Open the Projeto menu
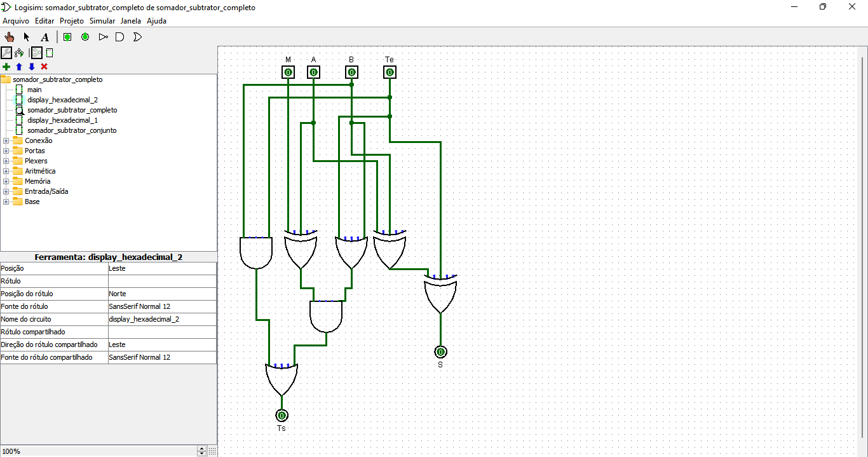The height and width of the screenshot is (457, 868). (x=72, y=21)
